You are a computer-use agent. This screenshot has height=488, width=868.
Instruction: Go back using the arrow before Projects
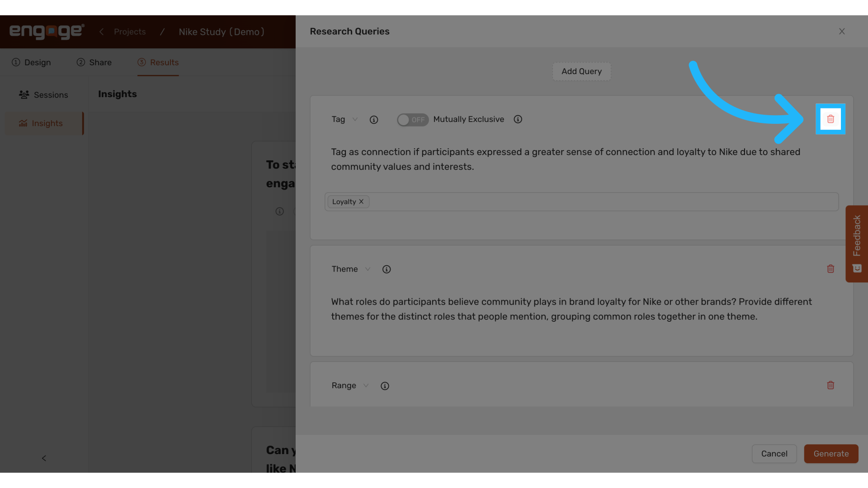101,32
